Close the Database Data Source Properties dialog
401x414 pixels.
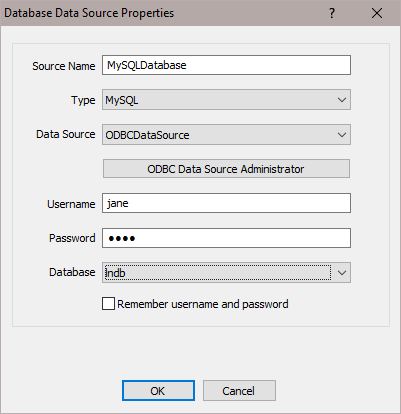tap(377, 13)
